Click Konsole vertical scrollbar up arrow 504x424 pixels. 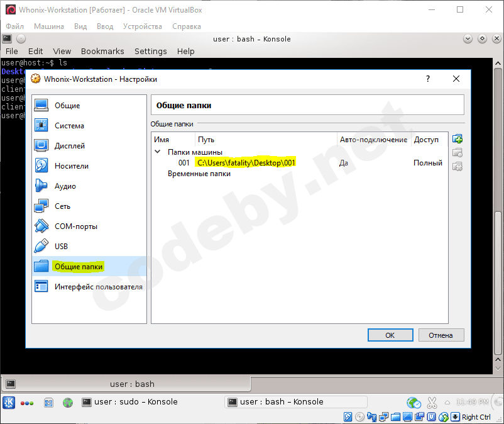(498, 63)
